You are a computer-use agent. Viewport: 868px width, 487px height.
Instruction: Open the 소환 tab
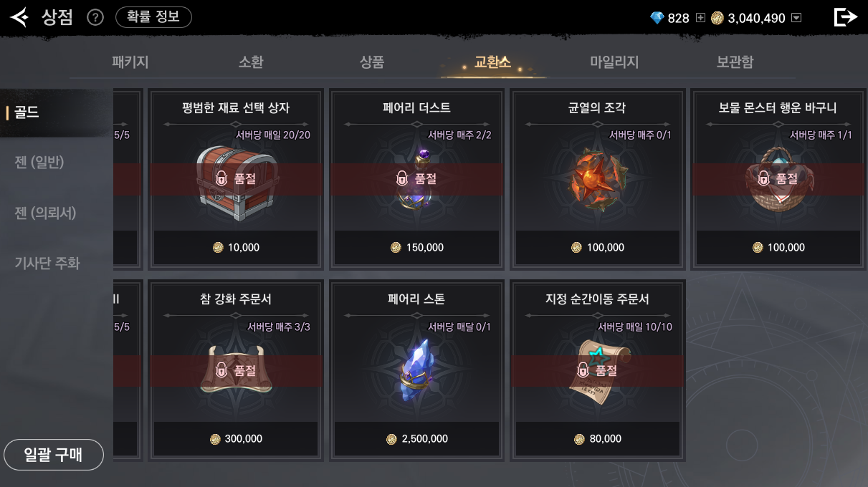251,62
